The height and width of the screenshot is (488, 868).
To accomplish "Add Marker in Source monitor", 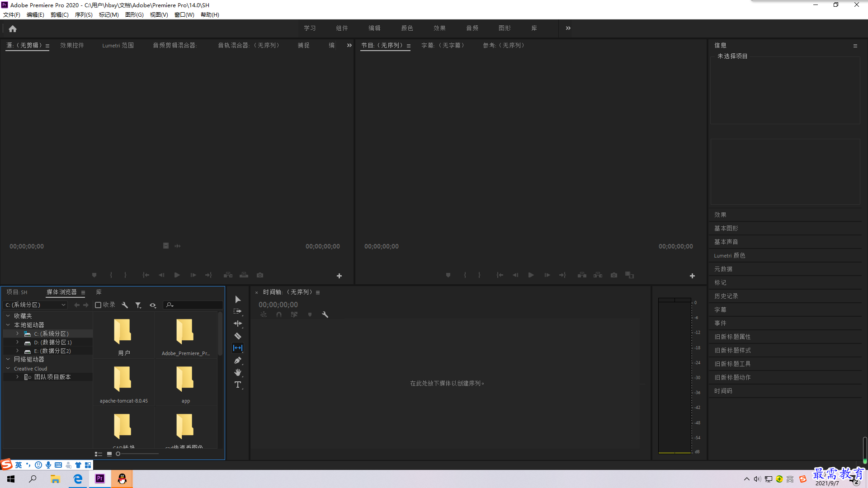I will 94,275.
